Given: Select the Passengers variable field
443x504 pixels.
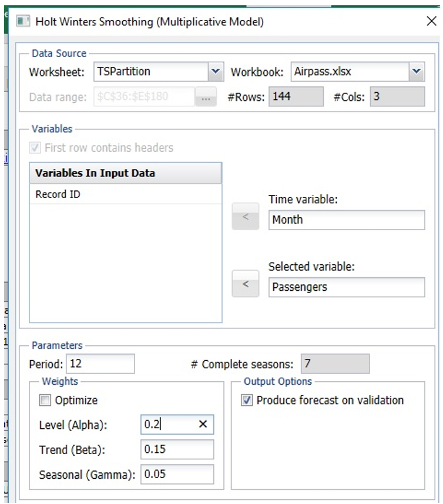Looking at the screenshot, I should 347,287.
